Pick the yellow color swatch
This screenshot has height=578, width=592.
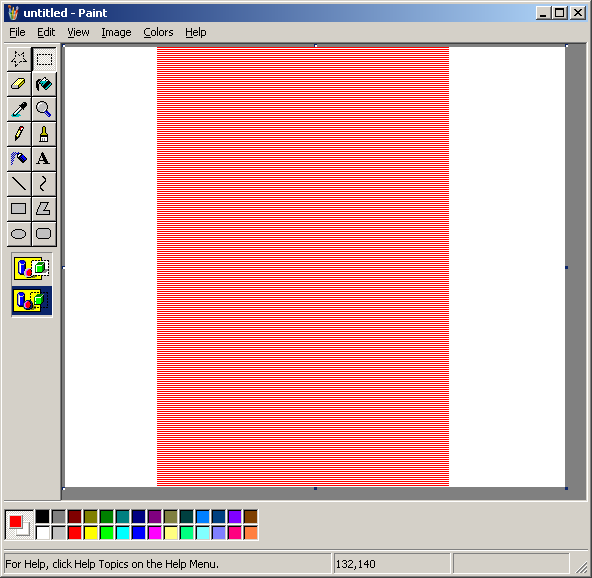click(x=91, y=533)
